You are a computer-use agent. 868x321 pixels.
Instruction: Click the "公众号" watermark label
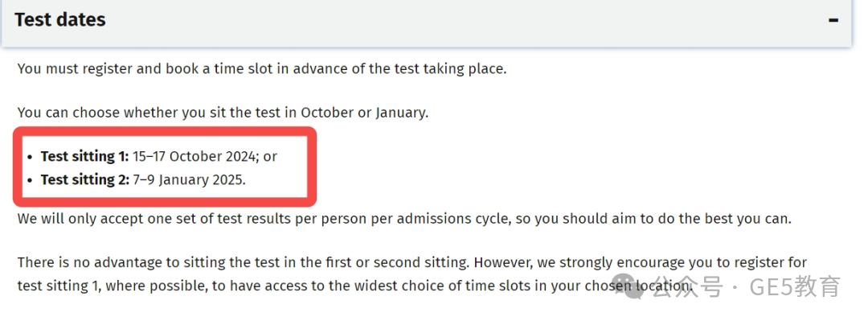coord(687,288)
